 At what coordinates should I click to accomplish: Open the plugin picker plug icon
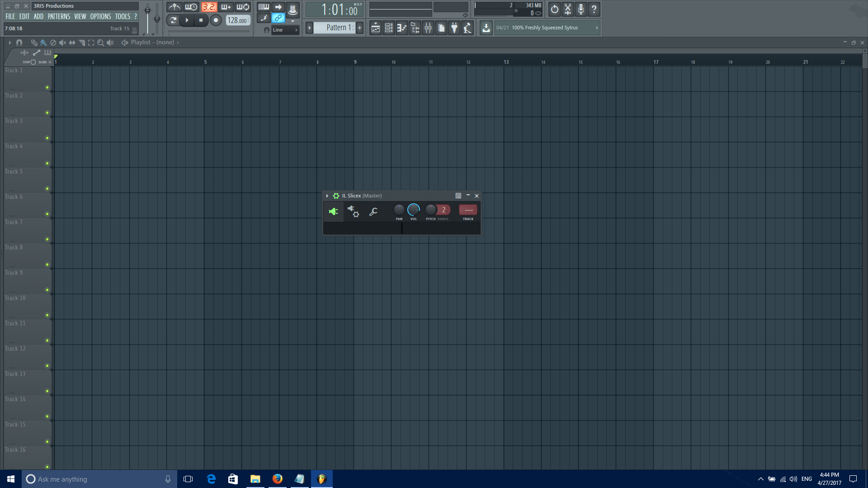coord(454,28)
